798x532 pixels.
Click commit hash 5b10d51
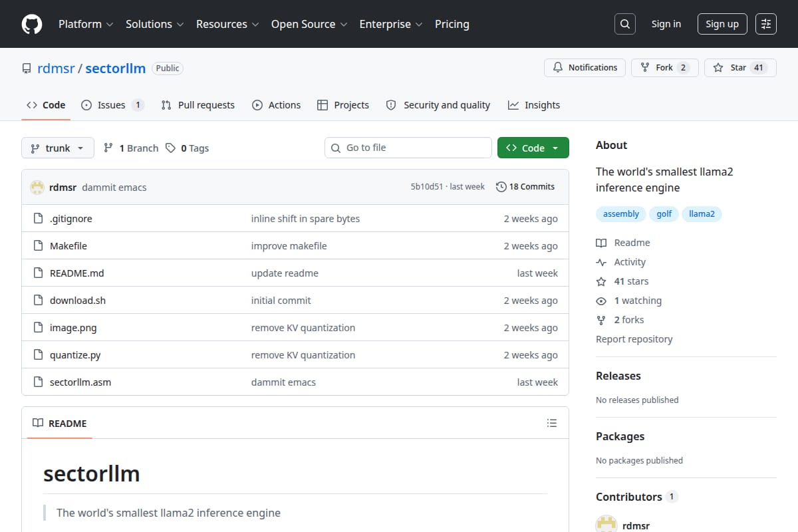[426, 187]
